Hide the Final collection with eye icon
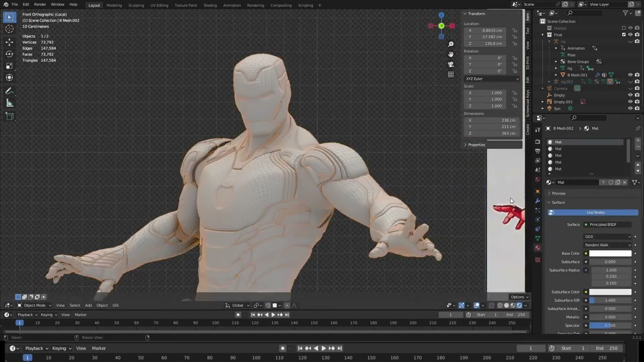This screenshot has width=644, height=362. tap(630, 35)
